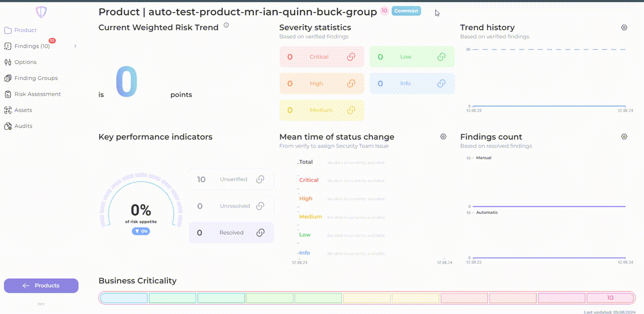The width and height of the screenshot is (644, 314).
Task: Expand the Findings submenu chevron
Action: point(75,46)
